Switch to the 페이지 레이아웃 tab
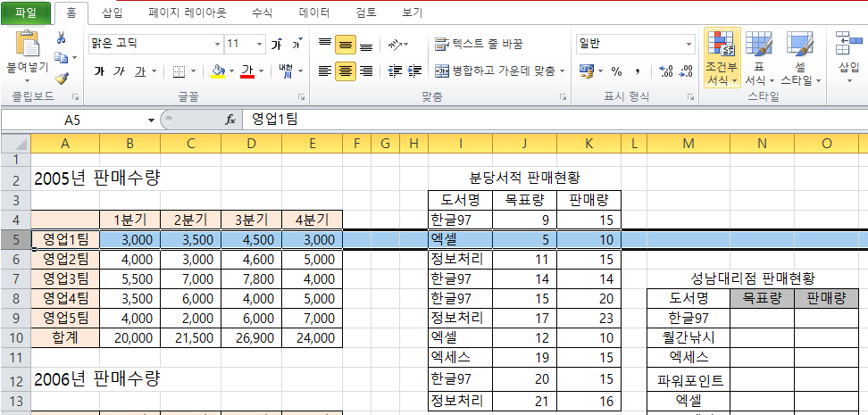Screen dimensions: 868x415 tap(188, 12)
